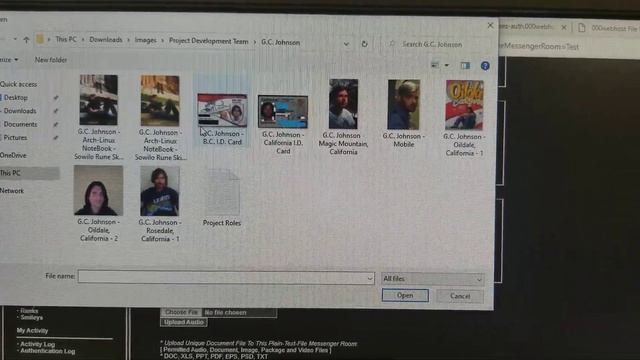Select G.C. Johnson - Mobile image
Viewport: 640px width, 360px height.
tap(404, 104)
